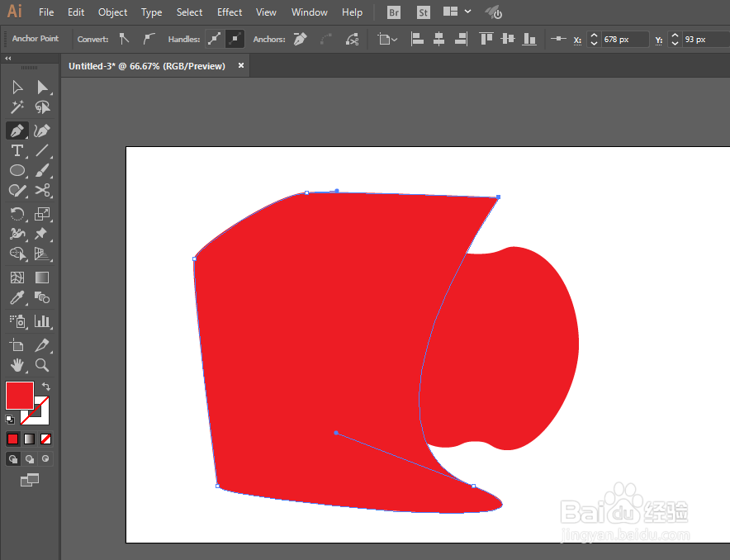Open the arrange documents dropdown

click(x=457, y=12)
